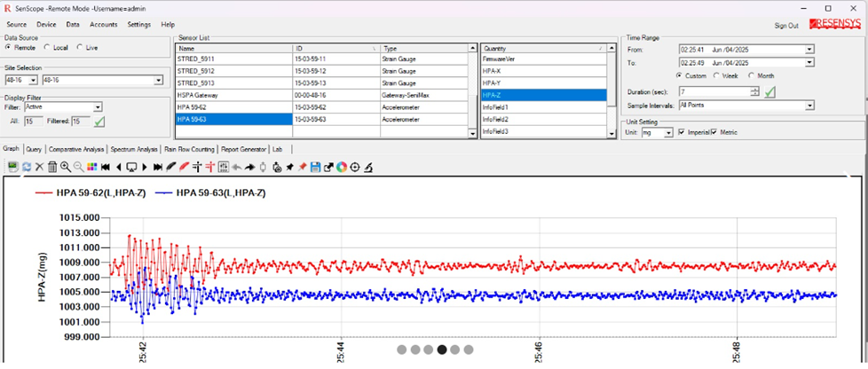This screenshot has width=868, height=369.
Task: Open the Sample Intervals dropdown
Action: pos(809,105)
